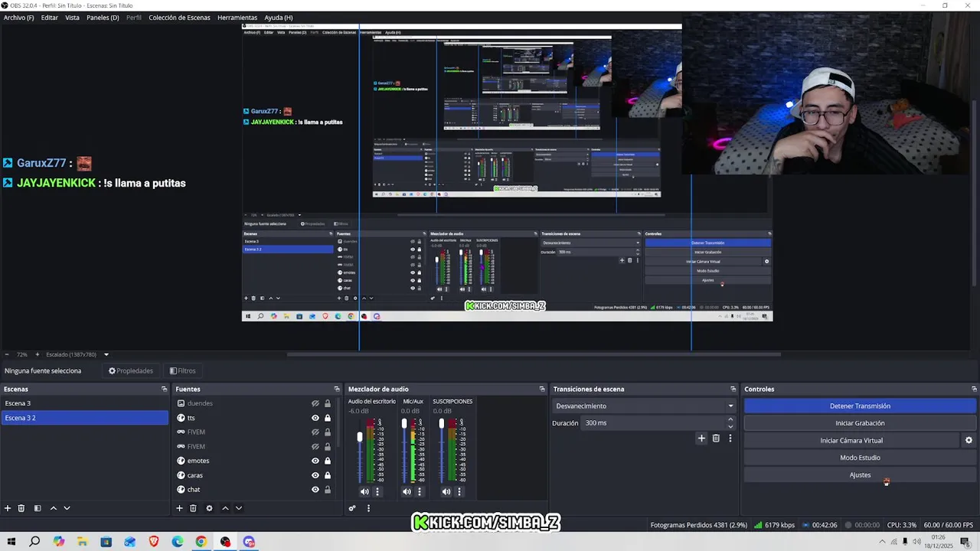Delete the selected source with the Fuentes trash icon
The image size is (980, 551).
pyautogui.click(x=193, y=508)
